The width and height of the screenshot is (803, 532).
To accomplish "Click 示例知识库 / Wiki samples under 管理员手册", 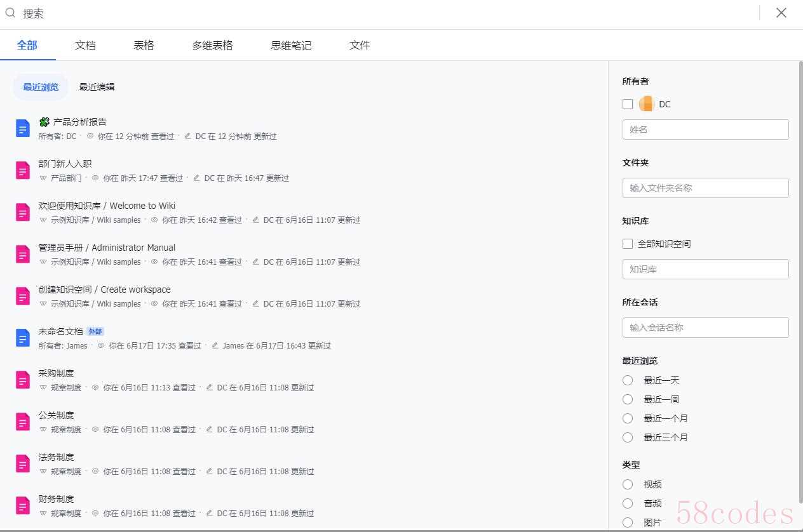I will click(x=96, y=262).
